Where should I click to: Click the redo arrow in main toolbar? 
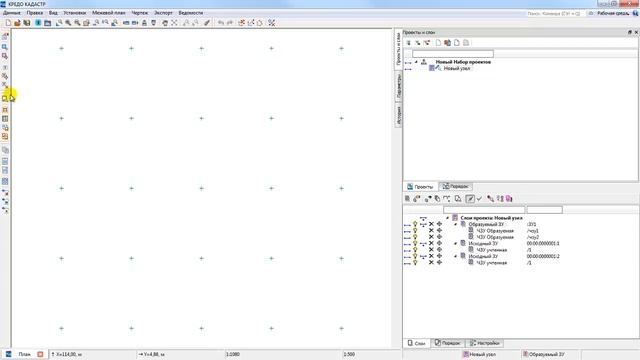tap(230, 23)
